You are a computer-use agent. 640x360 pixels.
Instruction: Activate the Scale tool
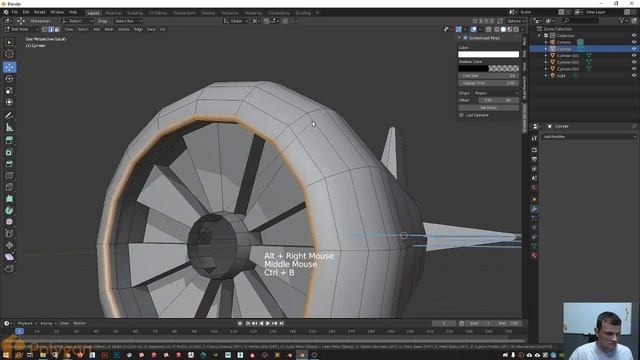pyautogui.click(x=9, y=90)
